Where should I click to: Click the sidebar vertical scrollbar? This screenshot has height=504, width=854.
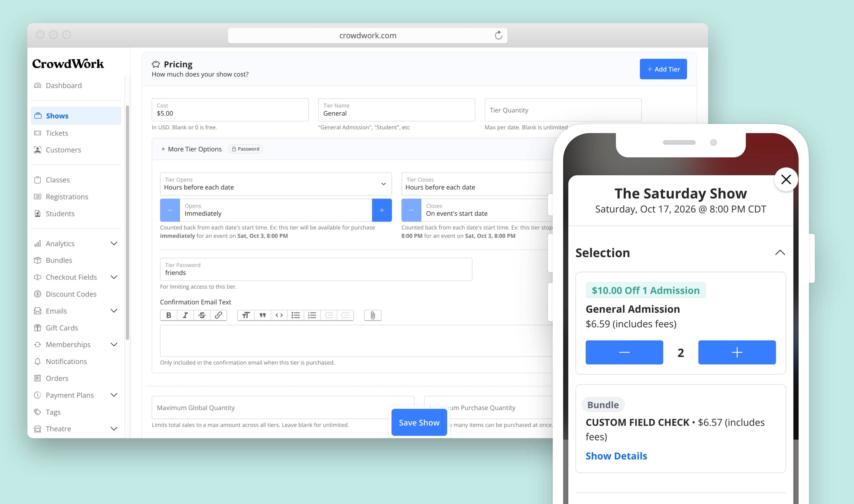click(128, 222)
